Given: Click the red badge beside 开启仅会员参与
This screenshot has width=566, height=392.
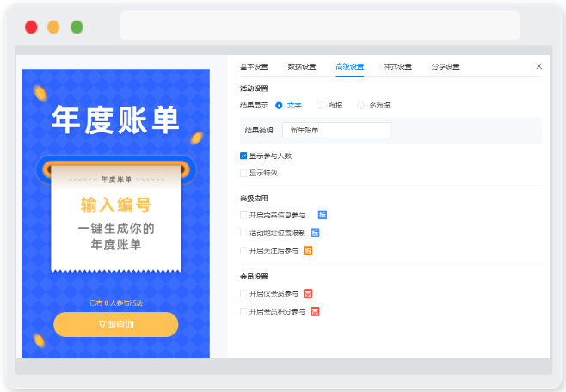Looking at the screenshot, I should (x=308, y=293).
